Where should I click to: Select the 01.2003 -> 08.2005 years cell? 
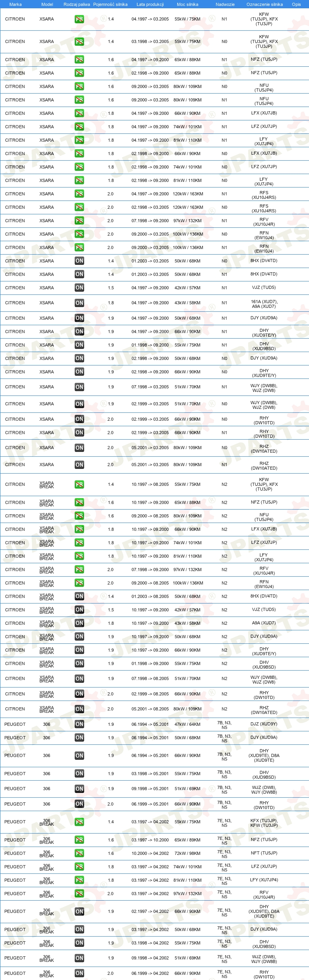click(150, 596)
